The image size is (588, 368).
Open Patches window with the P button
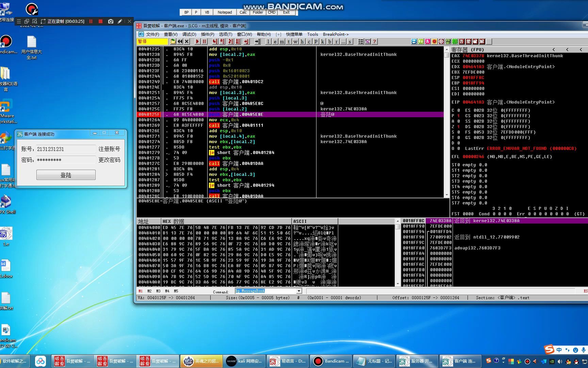(x=316, y=42)
